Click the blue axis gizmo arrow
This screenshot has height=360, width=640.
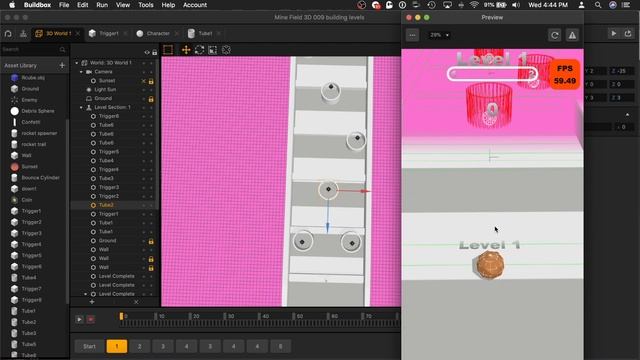pos(327,228)
